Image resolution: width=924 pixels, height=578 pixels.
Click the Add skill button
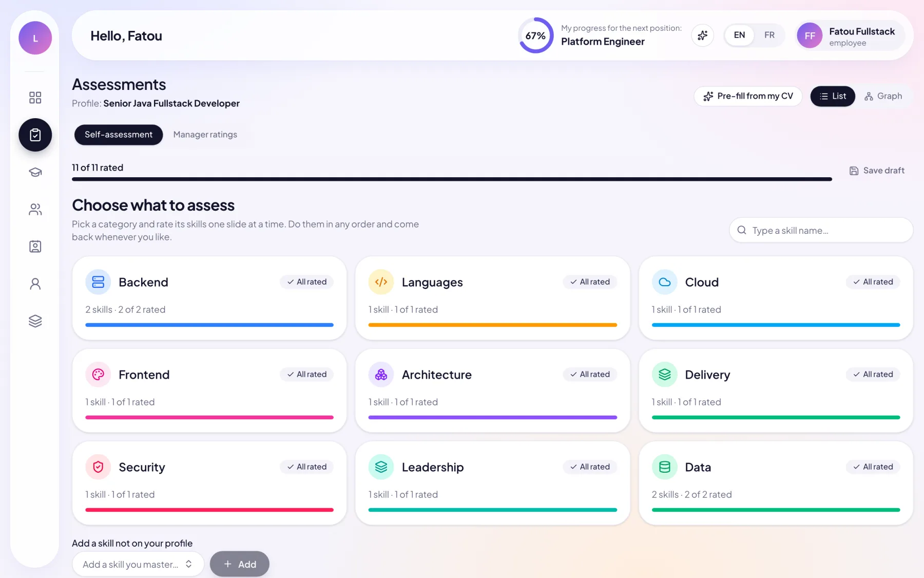click(x=240, y=564)
